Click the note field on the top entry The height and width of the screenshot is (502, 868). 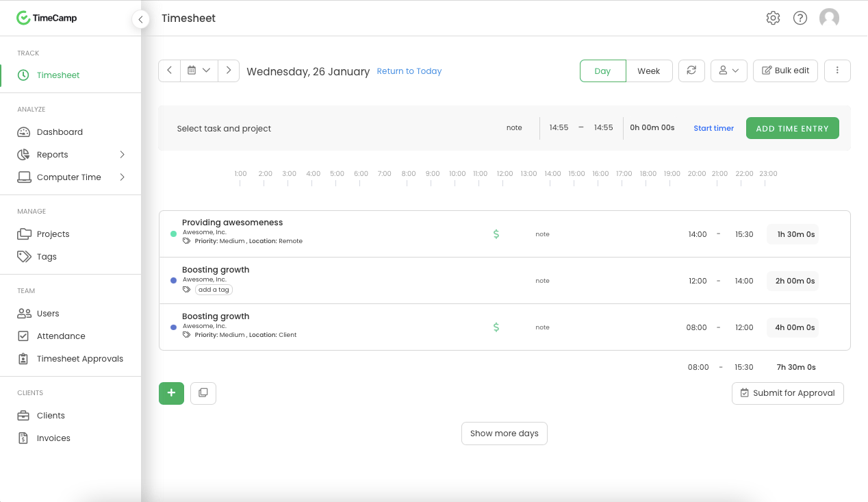pos(542,234)
